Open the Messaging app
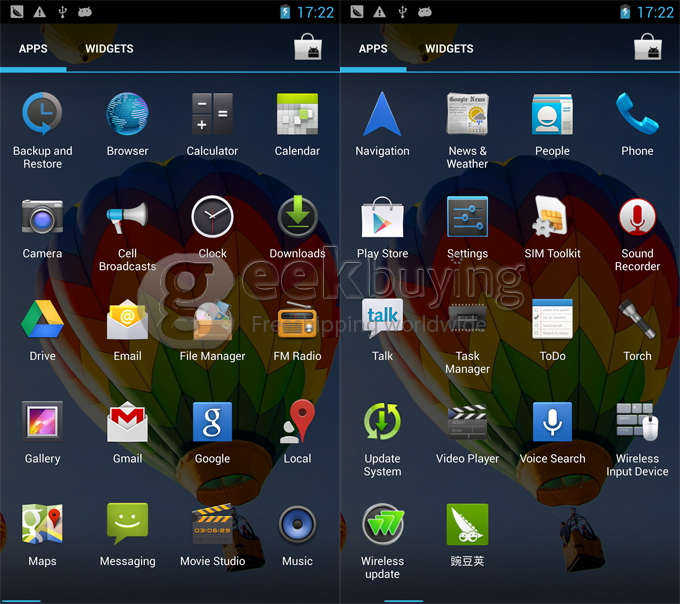 click(128, 524)
